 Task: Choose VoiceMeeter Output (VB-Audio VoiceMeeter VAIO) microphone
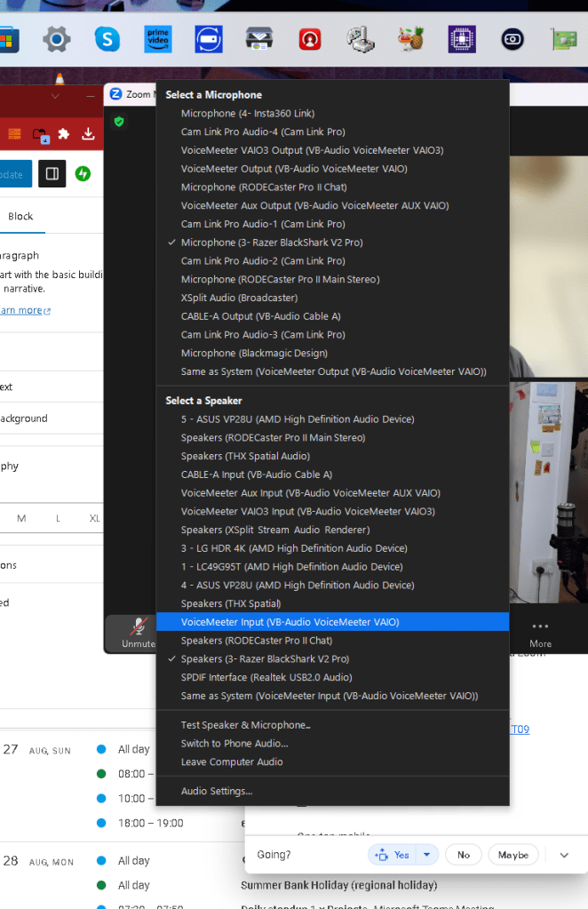tap(332, 169)
